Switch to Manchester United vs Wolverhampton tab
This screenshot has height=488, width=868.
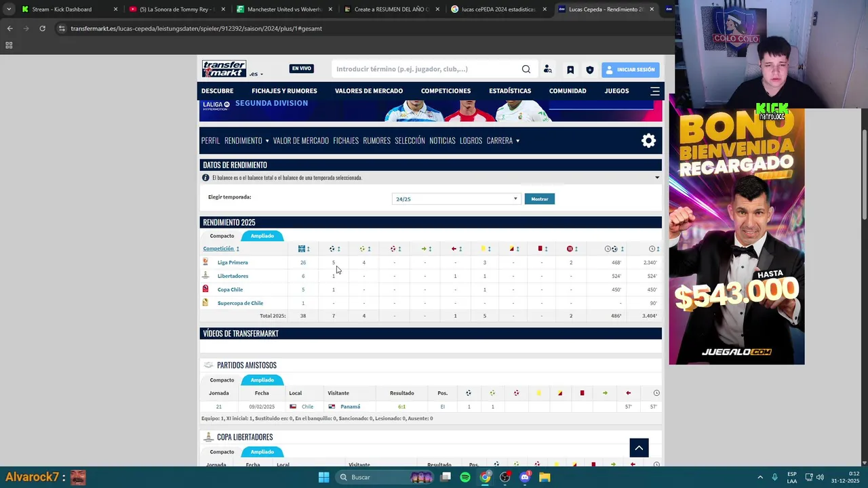pos(283,9)
